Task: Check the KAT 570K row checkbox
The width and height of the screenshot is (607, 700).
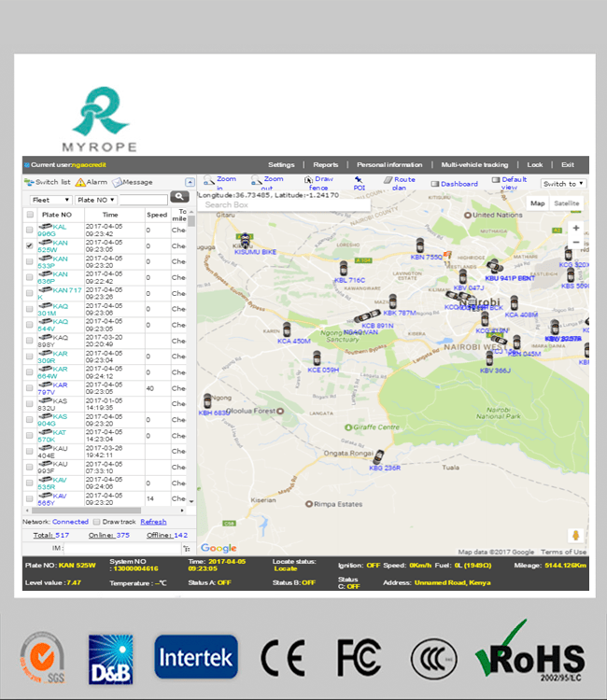Action: [30, 435]
